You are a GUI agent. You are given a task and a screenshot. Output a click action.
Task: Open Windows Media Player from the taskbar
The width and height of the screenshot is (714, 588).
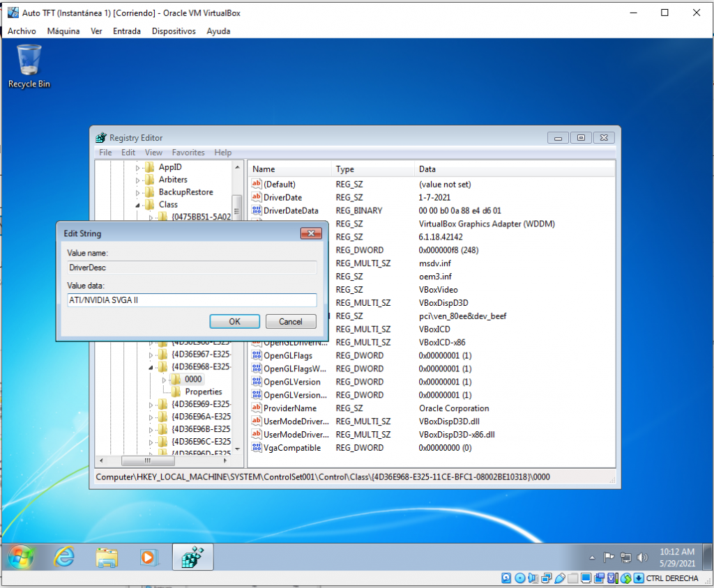click(x=148, y=557)
